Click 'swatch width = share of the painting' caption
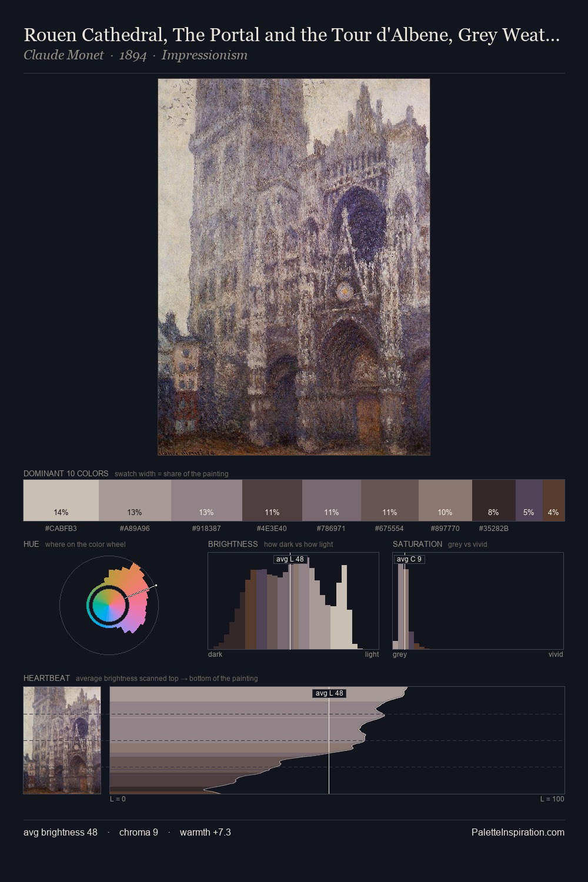 (x=172, y=474)
